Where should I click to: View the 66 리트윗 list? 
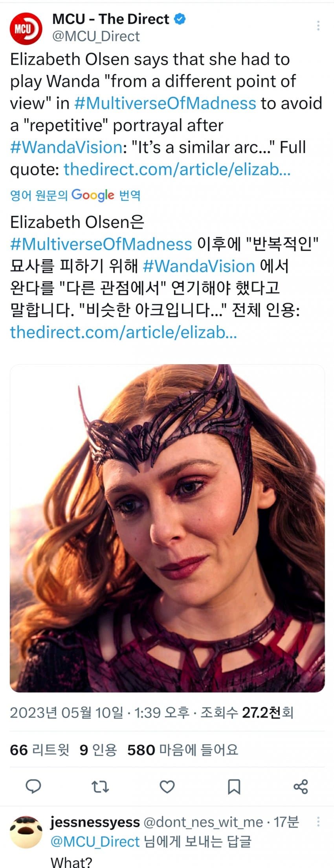[39, 750]
